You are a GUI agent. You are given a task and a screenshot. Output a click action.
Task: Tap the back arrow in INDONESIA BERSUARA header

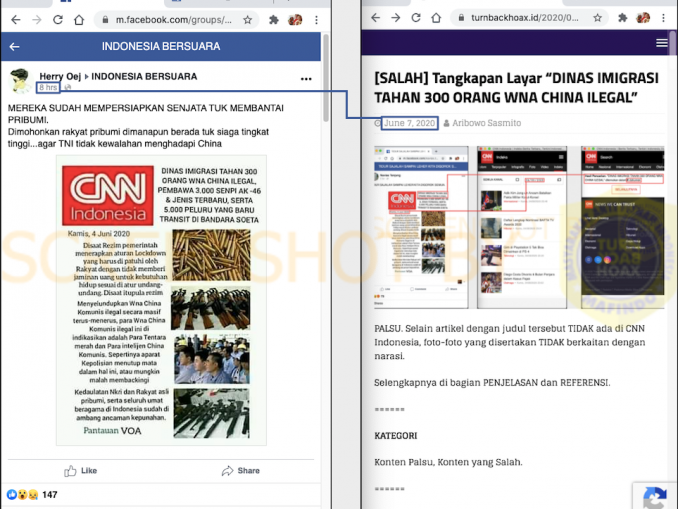tap(15, 47)
